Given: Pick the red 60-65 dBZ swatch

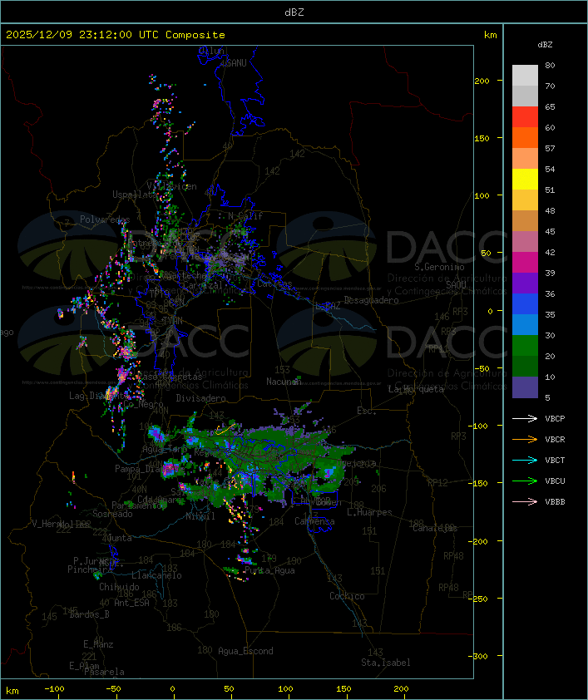Looking at the screenshot, I should point(525,117).
